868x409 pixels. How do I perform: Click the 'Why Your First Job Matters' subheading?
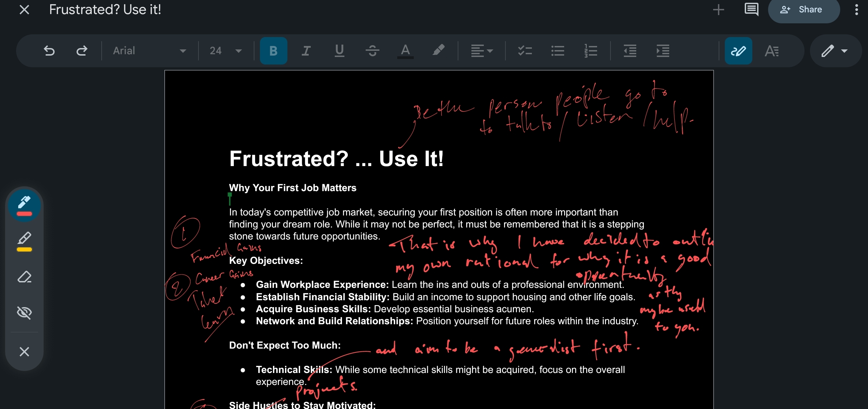point(293,188)
